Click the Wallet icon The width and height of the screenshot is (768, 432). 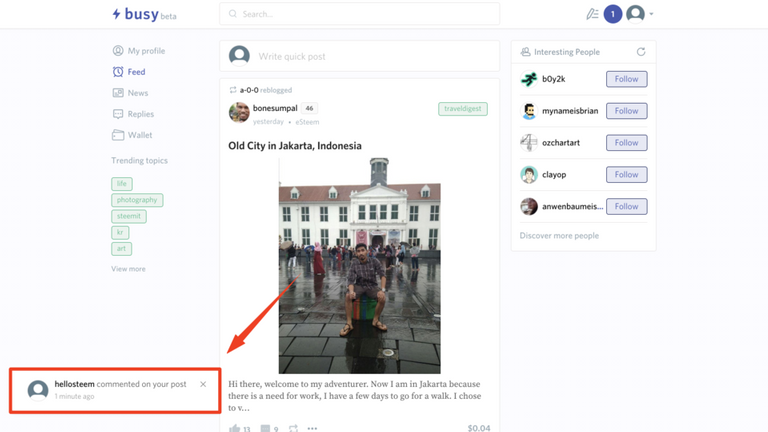[x=118, y=135]
